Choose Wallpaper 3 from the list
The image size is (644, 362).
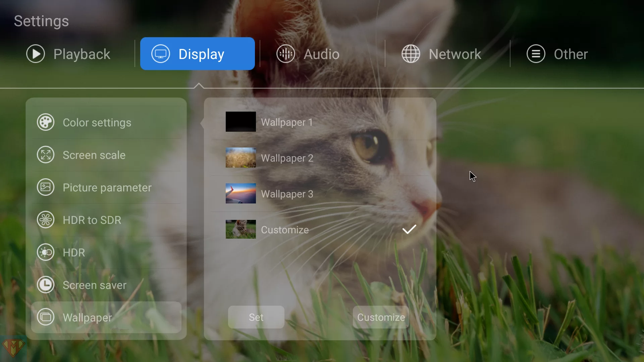320,194
